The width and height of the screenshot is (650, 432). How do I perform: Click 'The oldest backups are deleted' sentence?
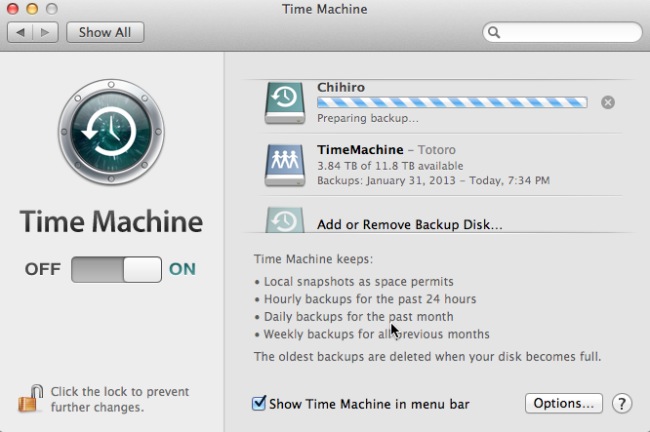click(x=427, y=357)
